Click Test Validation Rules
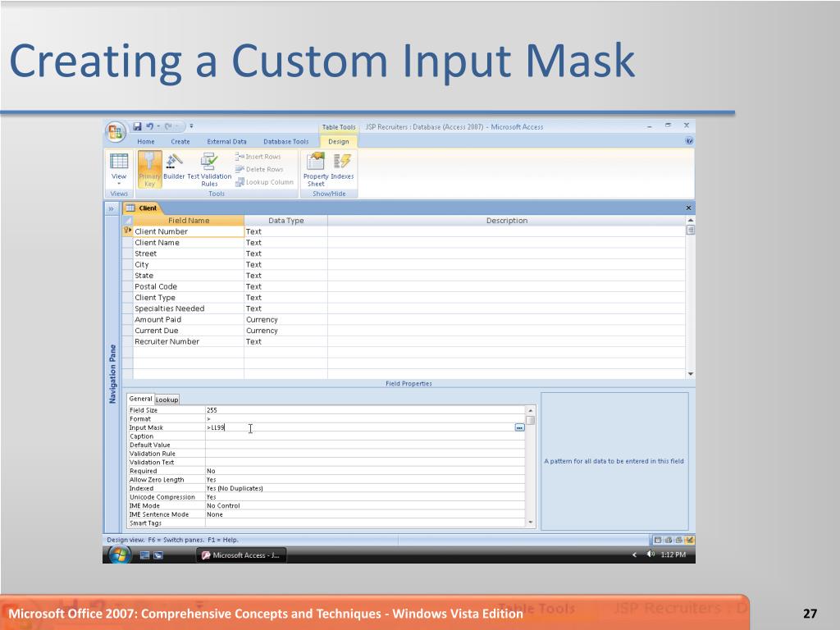Screen dimensions: 840x630 point(209,169)
